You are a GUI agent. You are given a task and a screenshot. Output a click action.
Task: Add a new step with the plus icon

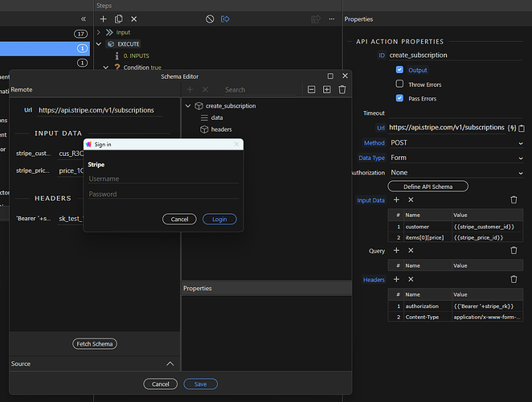[x=103, y=18]
